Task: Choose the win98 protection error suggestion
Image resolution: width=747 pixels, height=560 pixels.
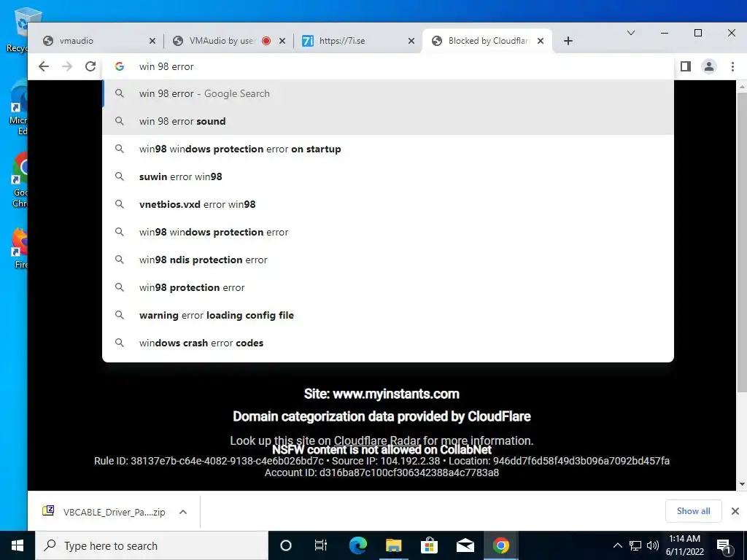Action: 388,287
